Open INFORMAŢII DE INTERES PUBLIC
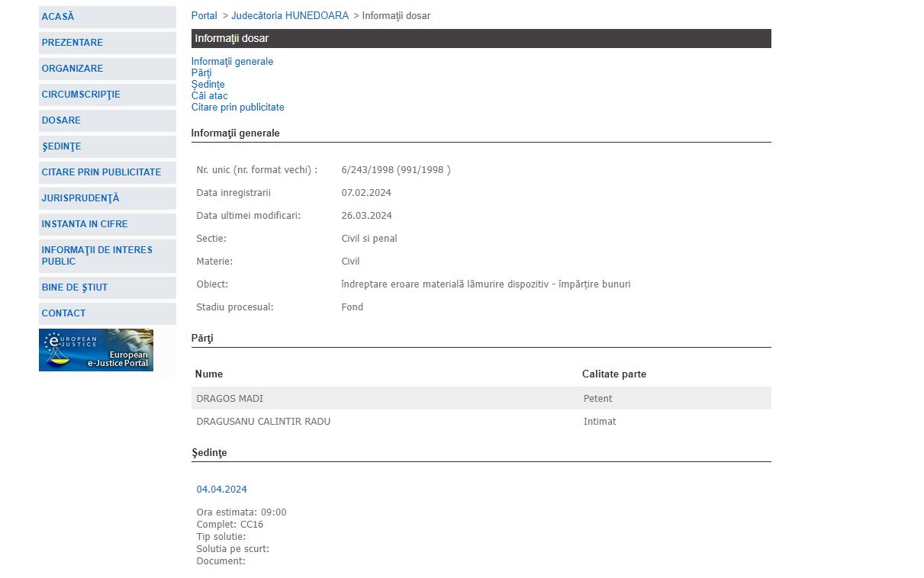The width and height of the screenshot is (924, 578). tap(97, 255)
